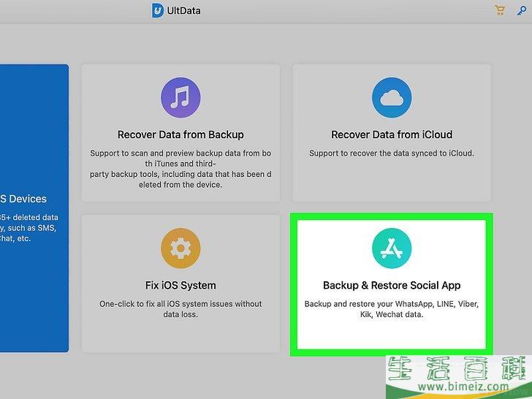Click the blue iCloud cloud icon
The width and height of the screenshot is (532, 399).
coord(392,97)
